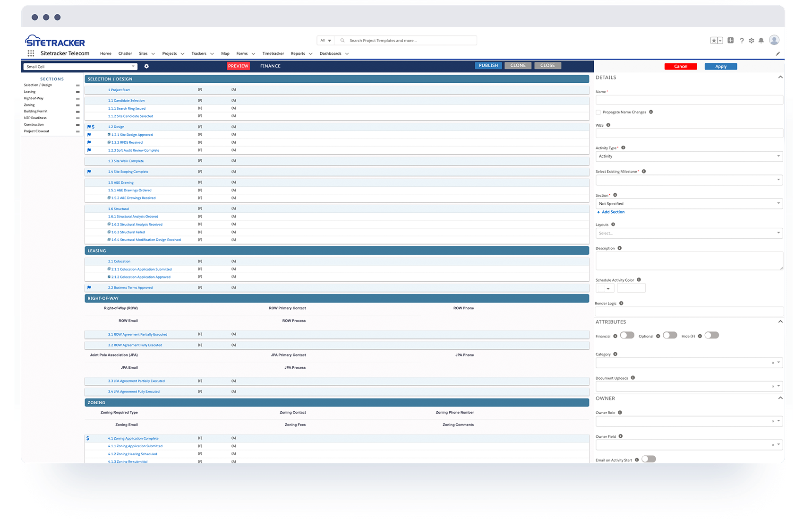Enable the Financial toggle
This screenshot has width=812, height=521.
pyautogui.click(x=627, y=336)
